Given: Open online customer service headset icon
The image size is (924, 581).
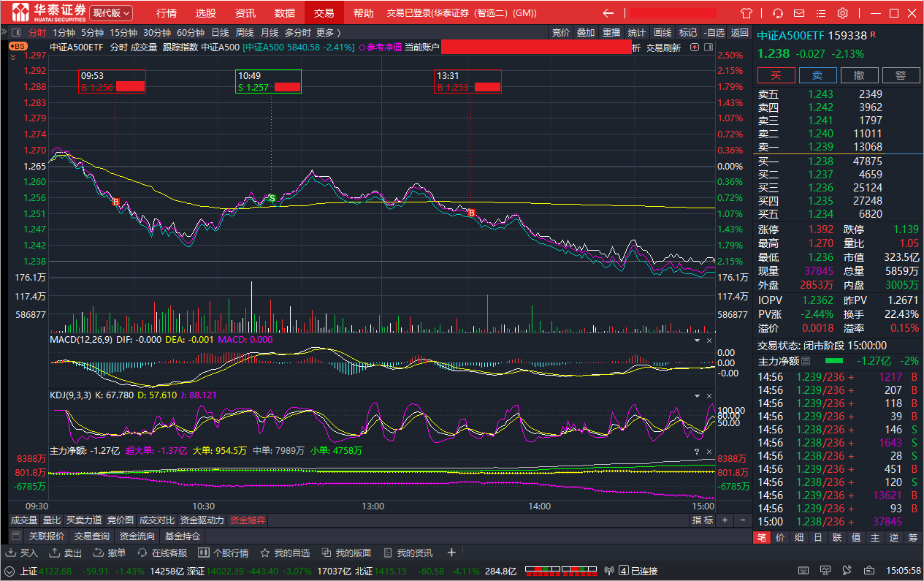Looking at the screenshot, I should tap(778, 13).
